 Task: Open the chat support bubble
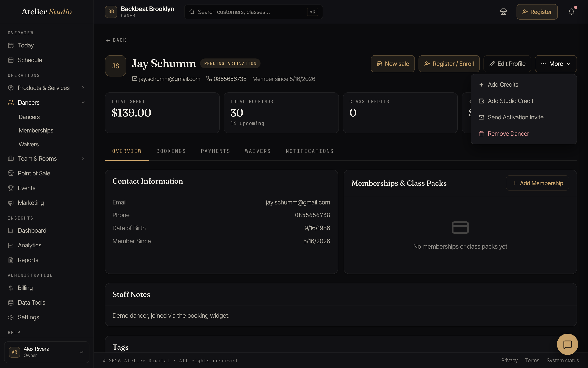point(567,344)
